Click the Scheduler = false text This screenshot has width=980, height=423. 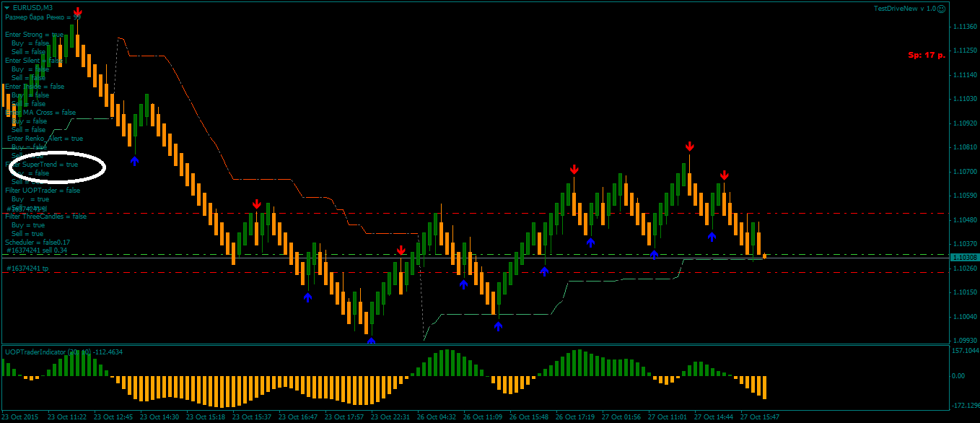coord(32,243)
